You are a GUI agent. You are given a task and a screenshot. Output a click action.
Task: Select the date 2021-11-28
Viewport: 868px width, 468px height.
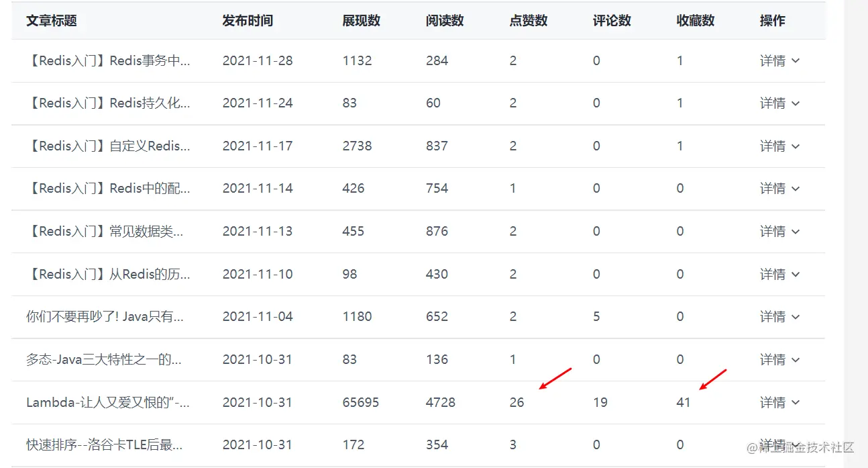click(258, 60)
